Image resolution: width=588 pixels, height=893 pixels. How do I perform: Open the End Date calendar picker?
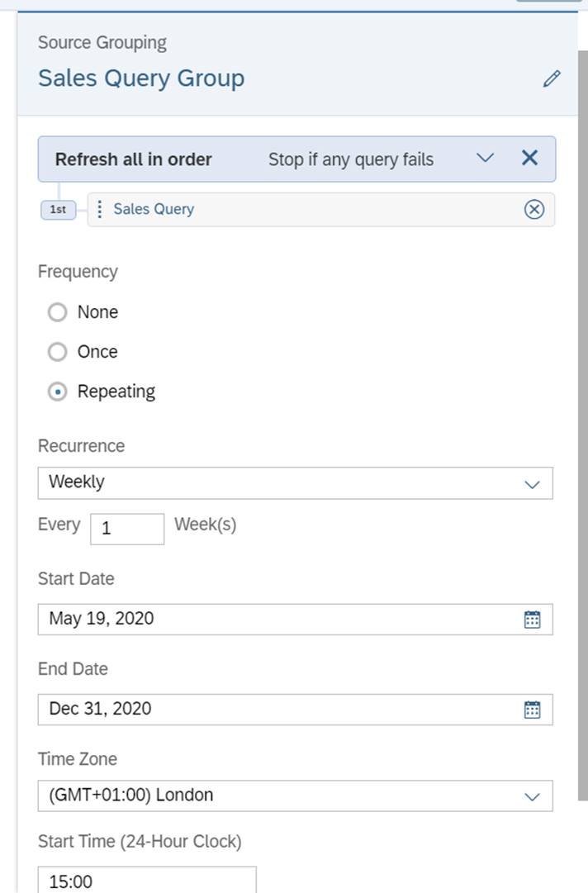click(x=533, y=710)
